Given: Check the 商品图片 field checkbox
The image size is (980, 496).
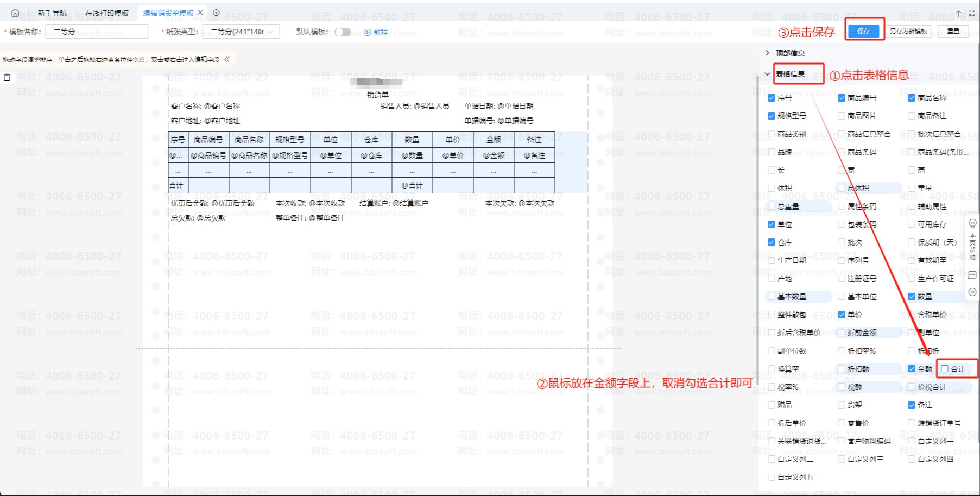Looking at the screenshot, I should pyautogui.click(x=842, y=116).
